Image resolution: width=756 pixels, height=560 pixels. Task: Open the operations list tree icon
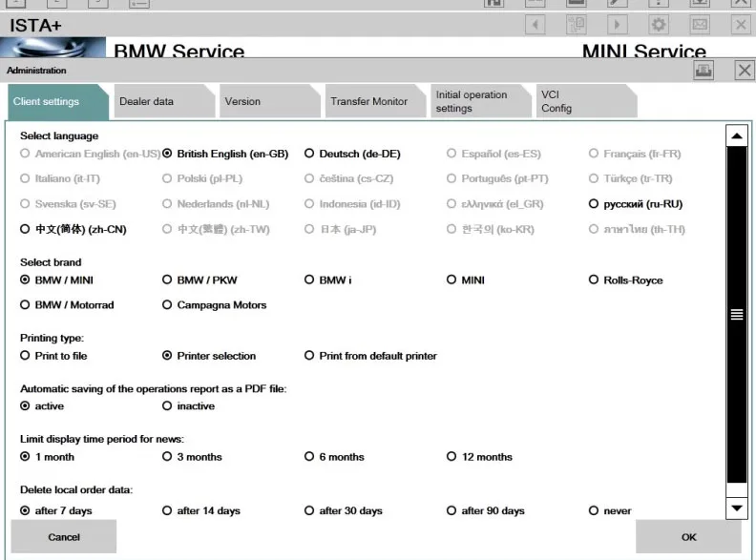pyautogui.click(x=577, y=25)
